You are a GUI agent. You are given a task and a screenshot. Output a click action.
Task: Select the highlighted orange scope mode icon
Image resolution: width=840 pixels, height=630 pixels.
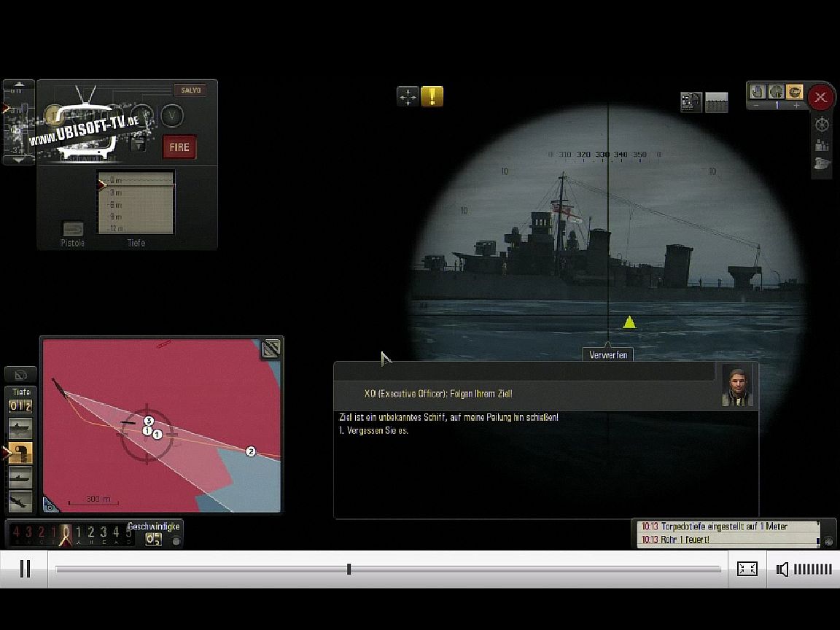click(x=795, y=92)
